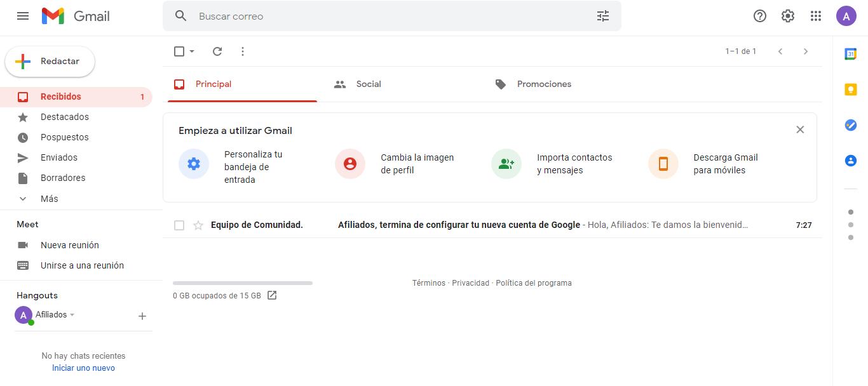The image size is (868, 386).
Task: Go to newer messages arrow
Action: point(780,51)
